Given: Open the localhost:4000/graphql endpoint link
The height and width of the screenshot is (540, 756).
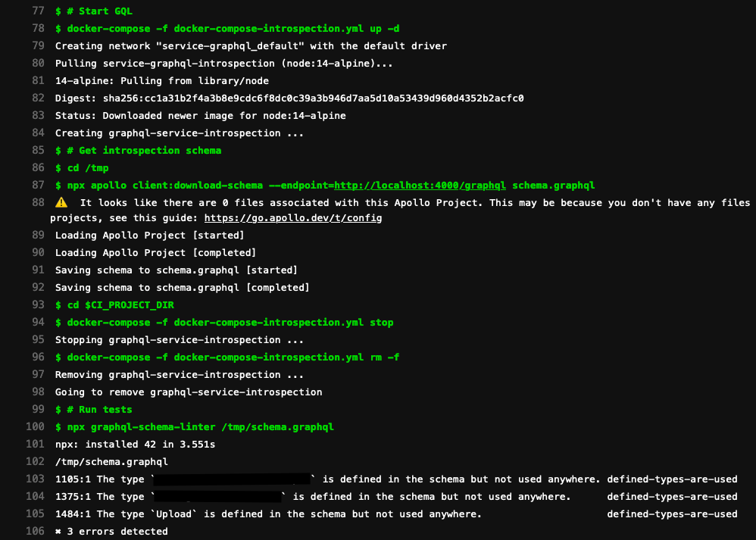Looking at the screenshot, I should point(420,186).
